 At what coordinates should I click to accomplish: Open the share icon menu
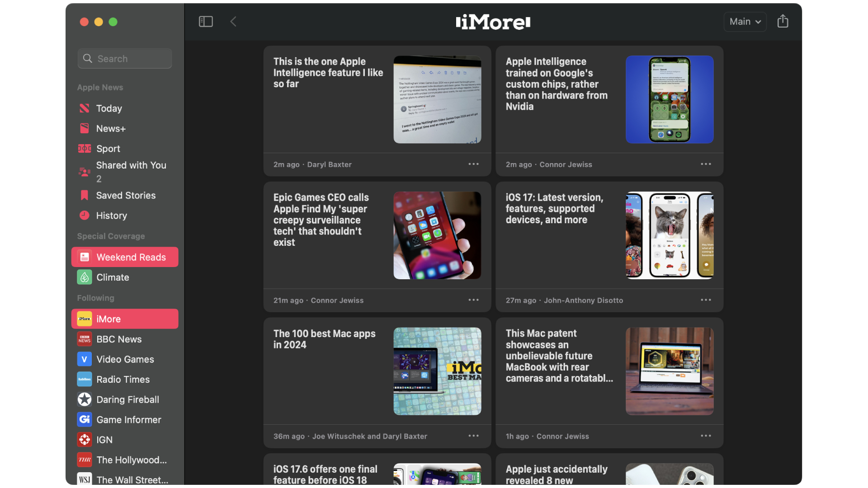(x=783, y=21)
